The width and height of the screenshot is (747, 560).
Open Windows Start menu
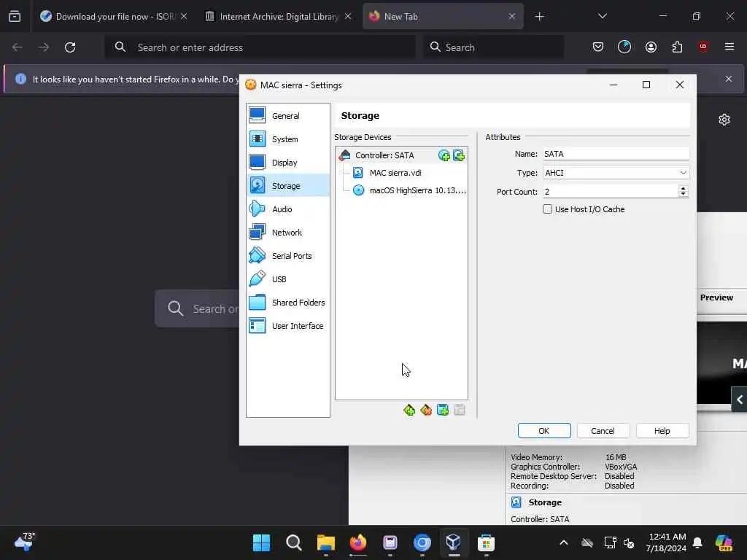pos(261,542)
